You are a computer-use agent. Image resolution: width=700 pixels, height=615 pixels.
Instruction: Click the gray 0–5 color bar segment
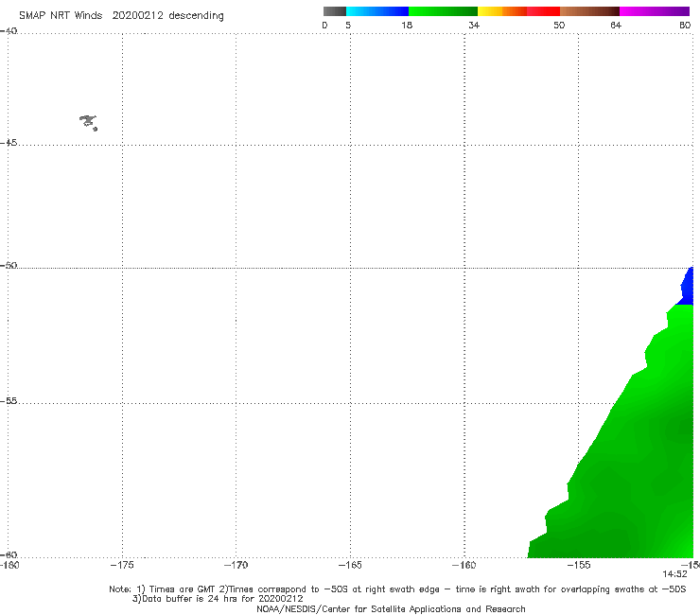334,11
